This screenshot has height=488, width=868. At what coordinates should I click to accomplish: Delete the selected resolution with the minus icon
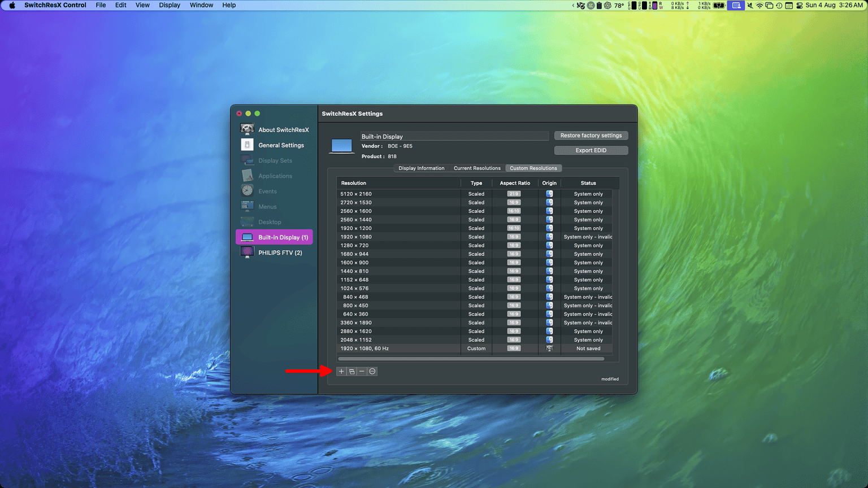coord(362,371)
